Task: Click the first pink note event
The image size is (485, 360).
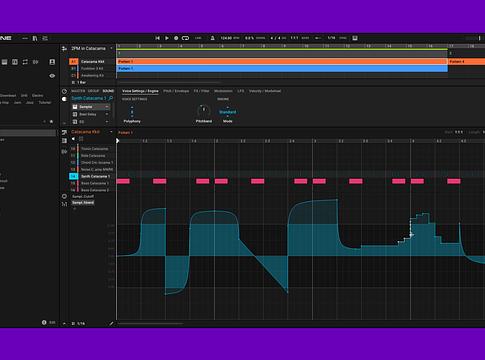Action: (123, 181)
